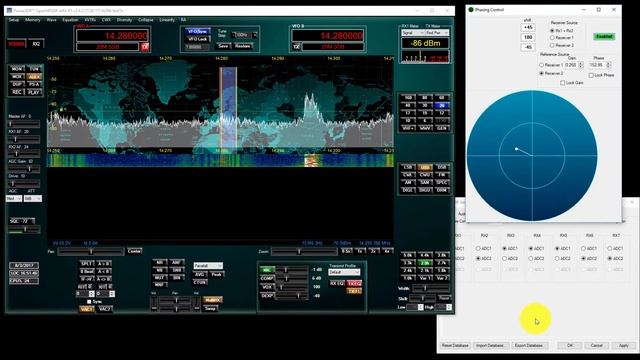This screenshot has width=640, height=360.
Task: Check the Sync checkbox above VAC1
Action: (89, 302)
